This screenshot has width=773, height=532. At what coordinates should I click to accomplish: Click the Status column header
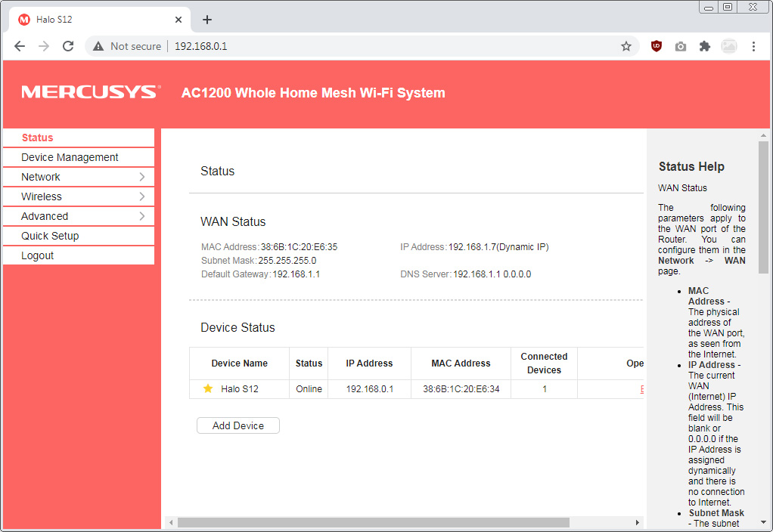pyautogui.click(x=309, y=363)
